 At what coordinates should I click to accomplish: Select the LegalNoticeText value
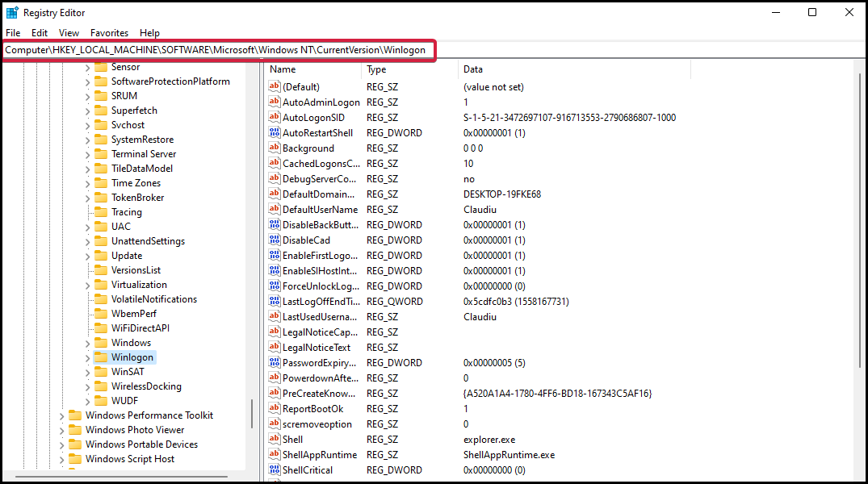[x=316, y=348]
